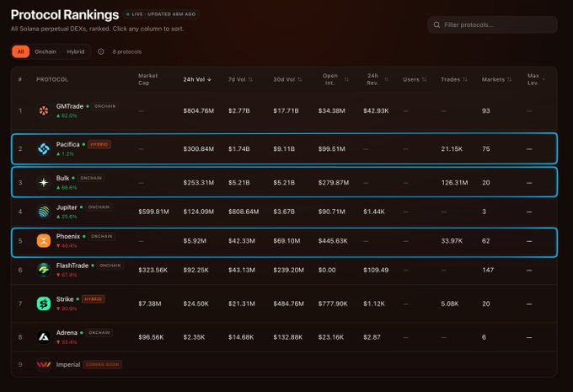Image resolution: width=573 pixels, height=392 pixels.
Task: Click Jupiter market cap $599.81M
Action: (153, 212)
